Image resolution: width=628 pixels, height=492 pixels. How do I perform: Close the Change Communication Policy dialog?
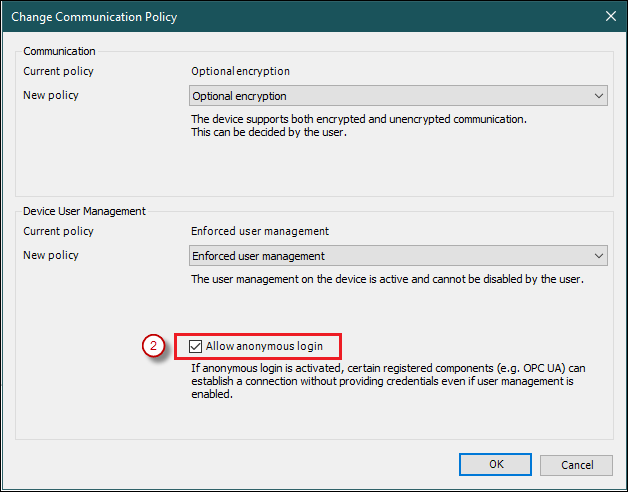pyautogui.click(x=609, y=16)
